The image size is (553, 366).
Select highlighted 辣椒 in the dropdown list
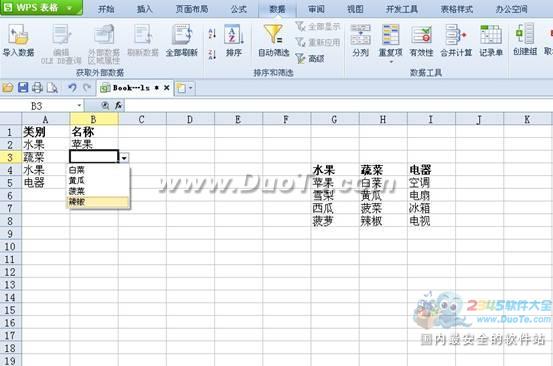click(98, 202)
